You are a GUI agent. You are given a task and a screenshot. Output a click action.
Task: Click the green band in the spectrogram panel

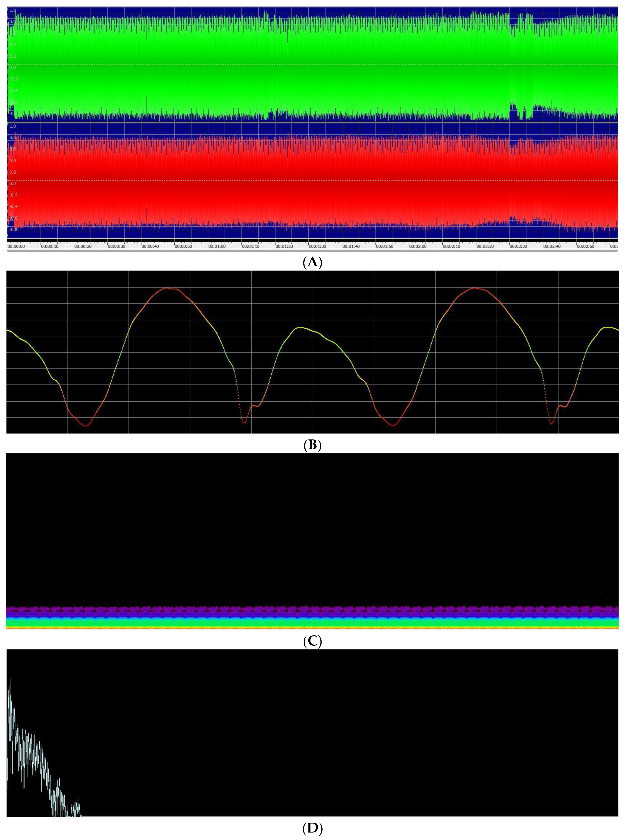pyautogui.click(x=313, y=621)
